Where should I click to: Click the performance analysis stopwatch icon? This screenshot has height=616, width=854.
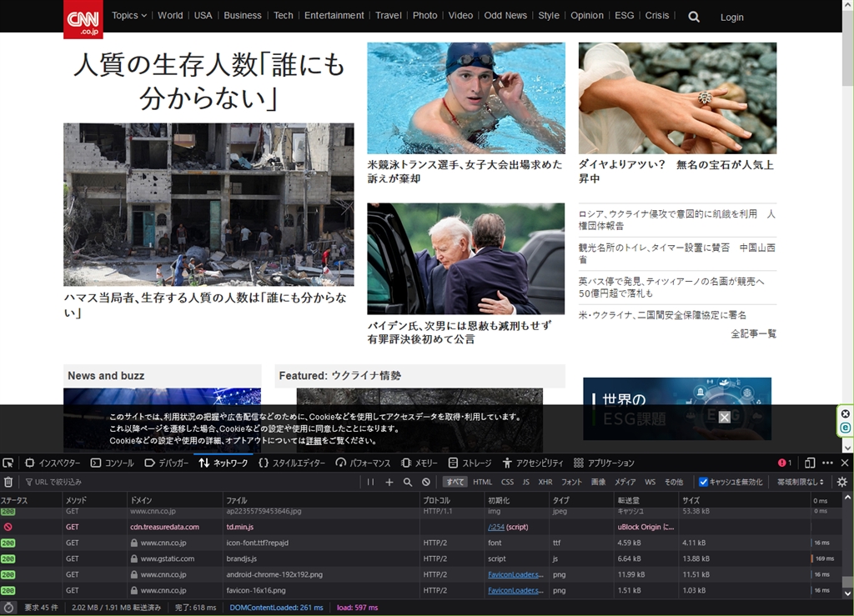click(x=8, y=608)
